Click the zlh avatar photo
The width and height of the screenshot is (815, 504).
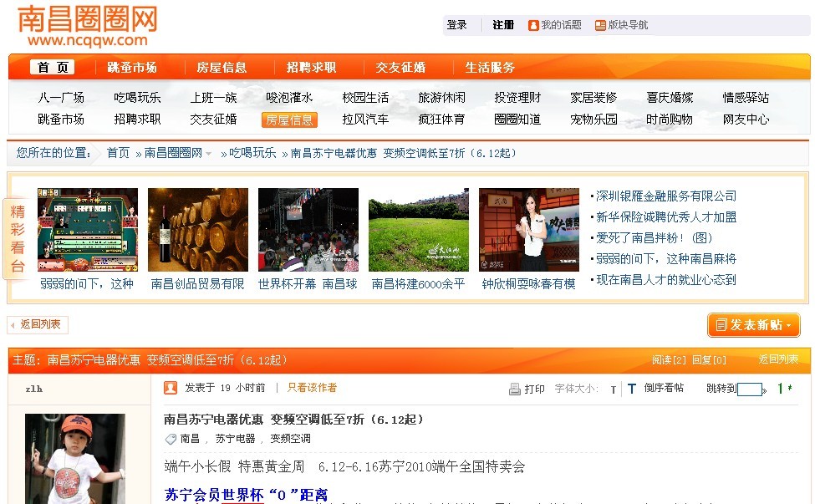pyautogui.click(x=75, y=459)
